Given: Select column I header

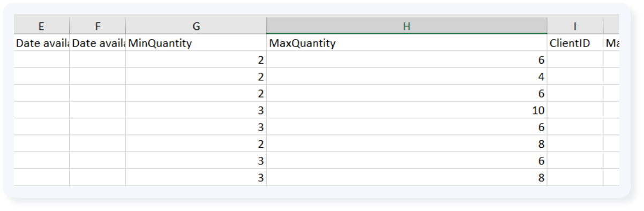Looking at the screenshot, I should click(575, 25).
